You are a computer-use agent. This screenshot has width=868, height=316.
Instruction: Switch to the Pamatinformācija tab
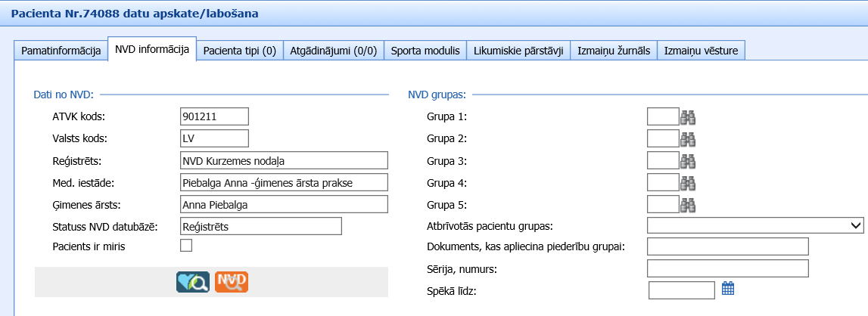61,51
